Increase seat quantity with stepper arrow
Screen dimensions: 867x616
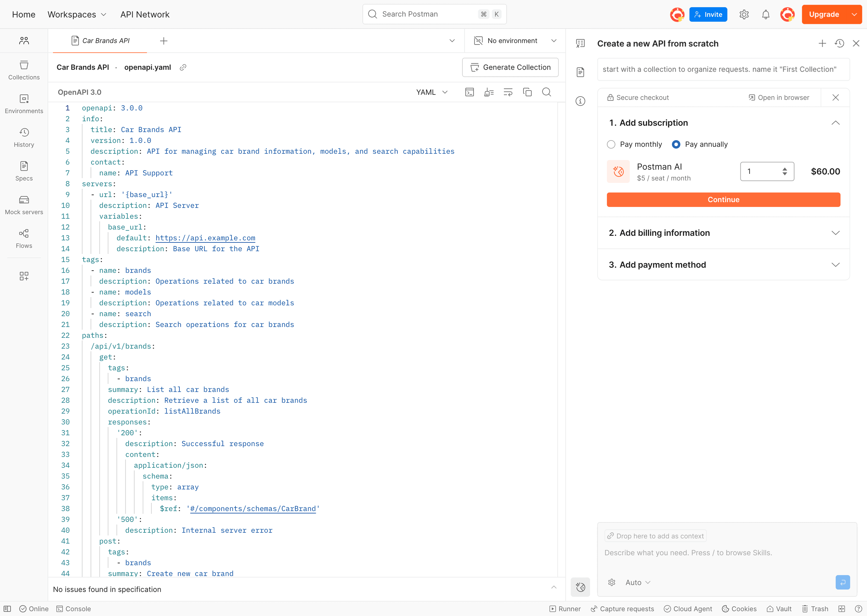tap(785, 169)
